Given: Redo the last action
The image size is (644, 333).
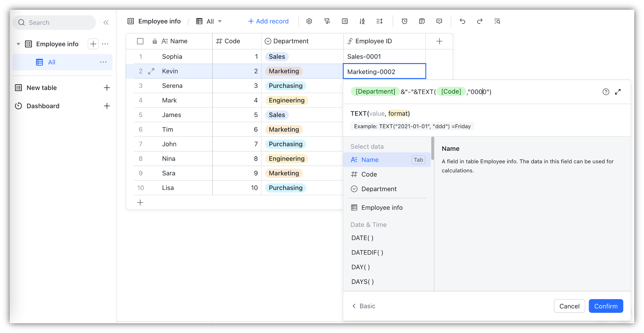Looking at the screenshot, I should pyautogui.click(x=479, y=21).
